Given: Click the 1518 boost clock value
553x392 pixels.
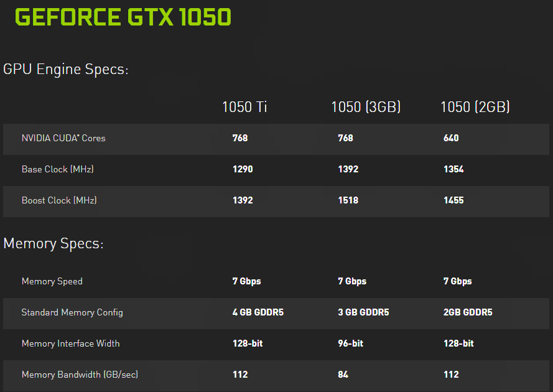Looking at the screenshot, I should 348,200.
